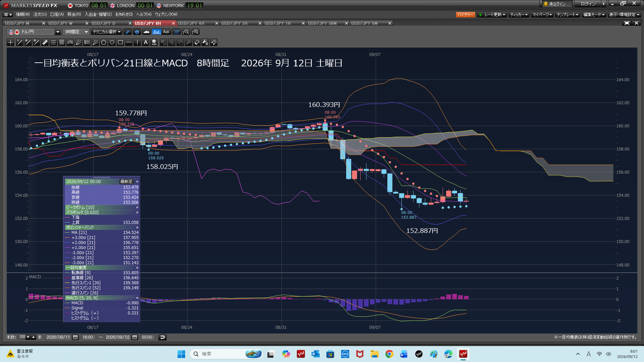Click the orange バイナリー button
Screen dimensions: 644x362
coord(465,15)
